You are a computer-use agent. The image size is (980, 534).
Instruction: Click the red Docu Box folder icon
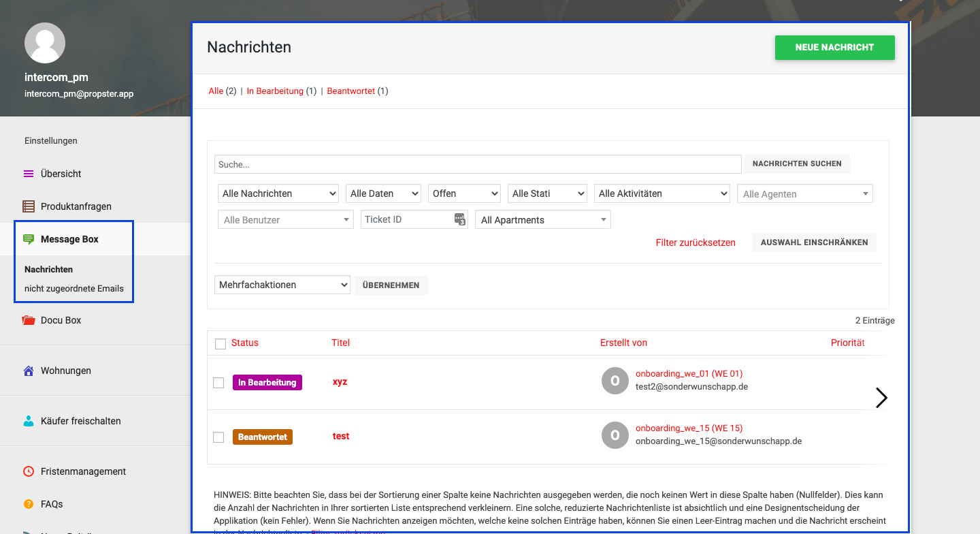coord(29,320)
